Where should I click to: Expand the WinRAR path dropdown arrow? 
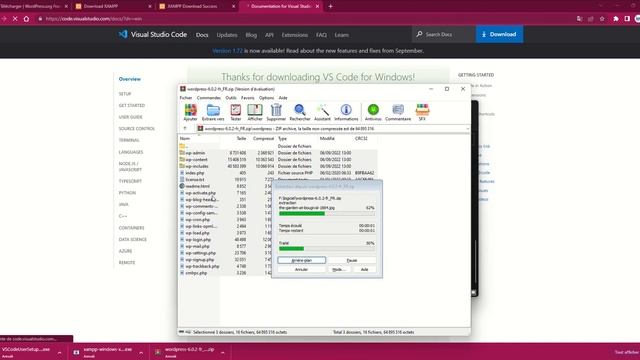(x=467, y=129)
